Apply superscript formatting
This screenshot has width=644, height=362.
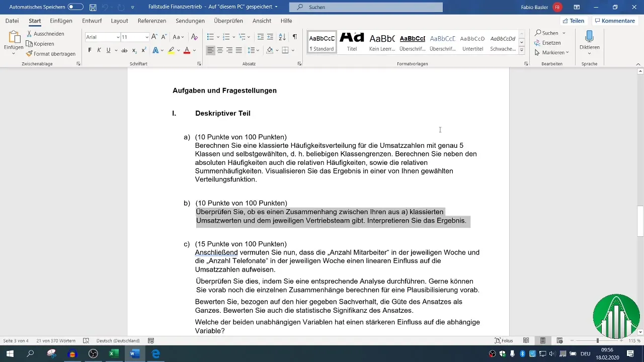pos(144,50)
